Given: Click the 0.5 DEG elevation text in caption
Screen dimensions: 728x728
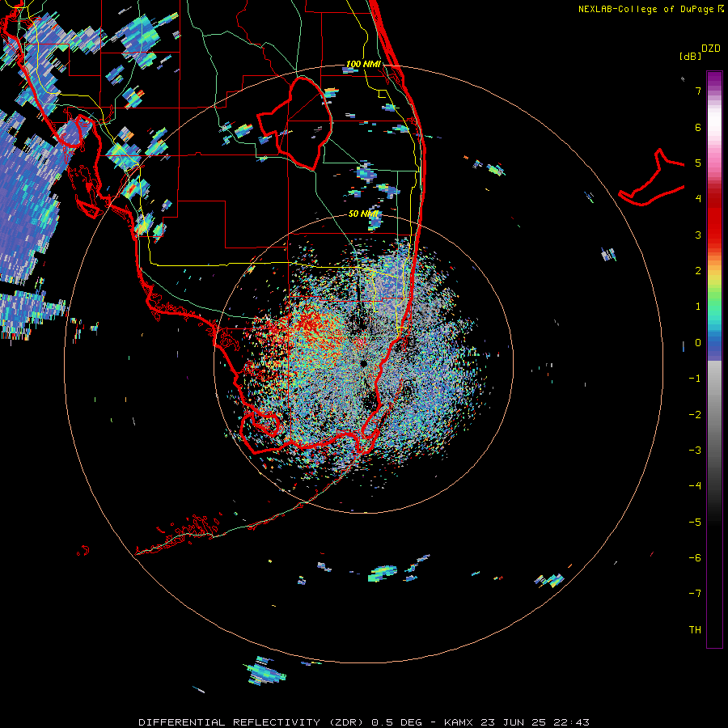Looking at the screenshot, I should click(396, 722).
